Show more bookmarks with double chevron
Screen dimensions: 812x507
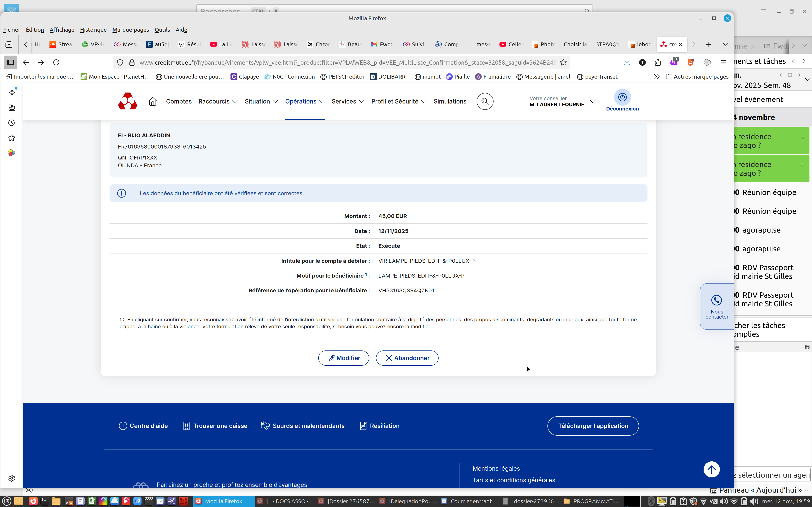pyautogui.click(x=657, y=77)
